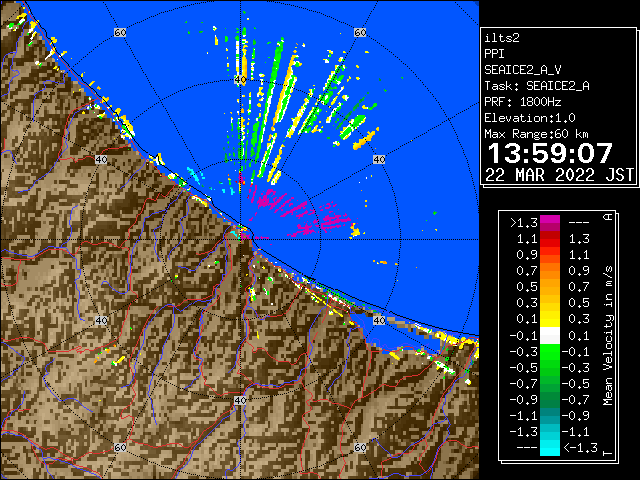
Task: Click the vertical 'Mean Velocity in m/s' label
Action: pyautogui.click(x=608, y=336)
